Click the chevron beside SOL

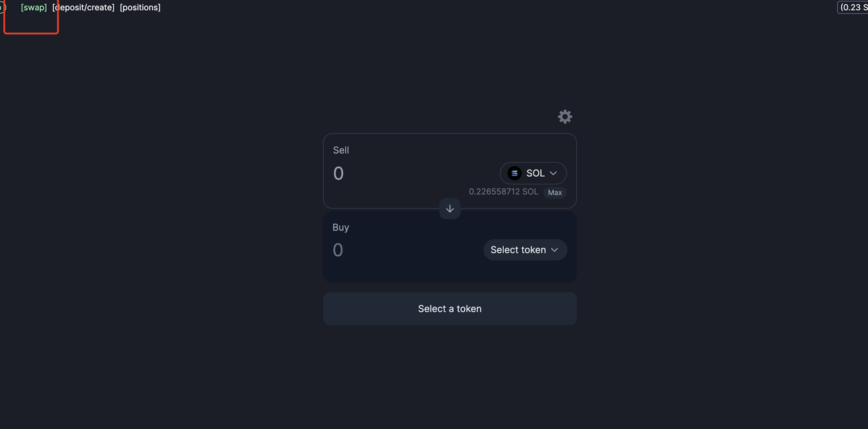coord(553,173)
